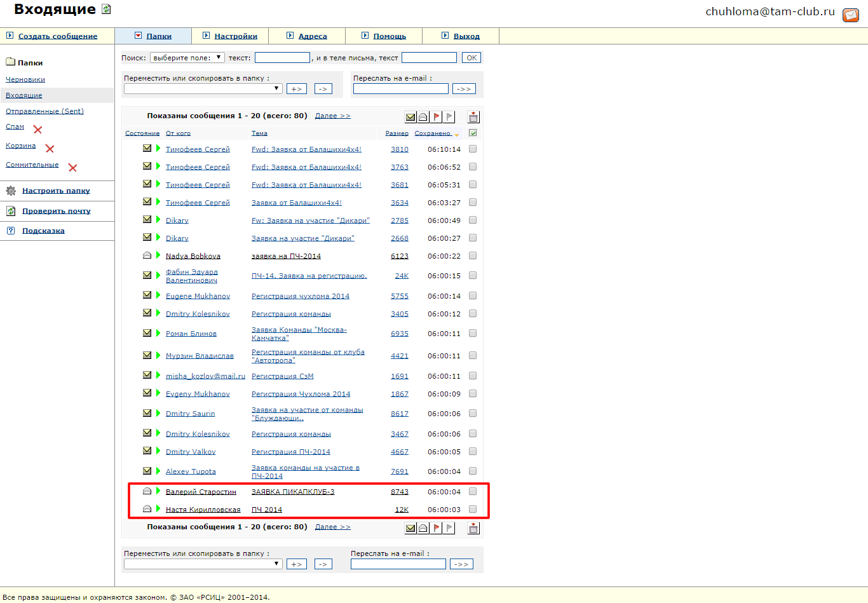Select the checkbox for the Nadya Bobkova message
The height and width of the screenshot is (603, 868).
tap(473, 255)
